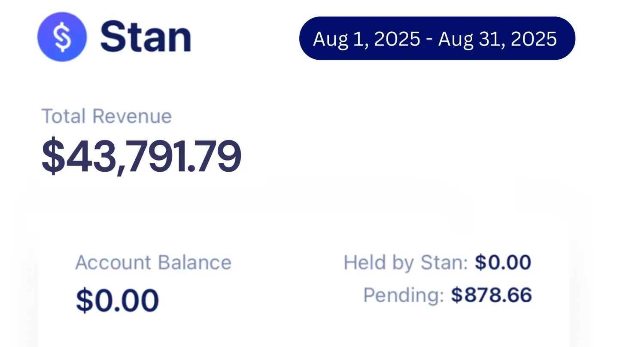Click the Stan wordmark text

[x=146, y=37]
